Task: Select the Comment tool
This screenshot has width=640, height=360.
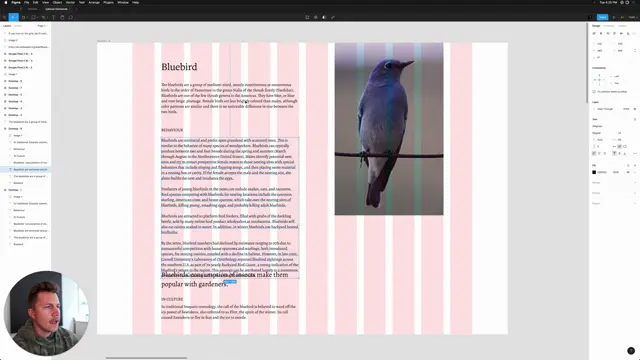Action: click(x=71, y=17)
